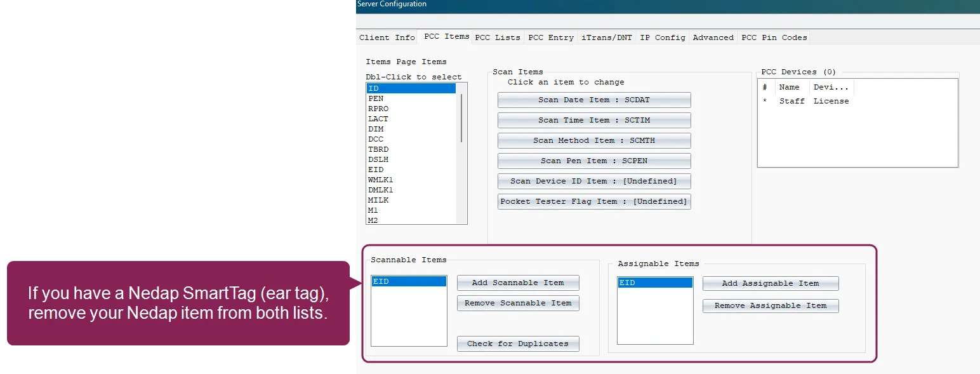Select EID in the Scannable Items list
The width and height of the screenshot is (980, 374).
click(409, 281)
